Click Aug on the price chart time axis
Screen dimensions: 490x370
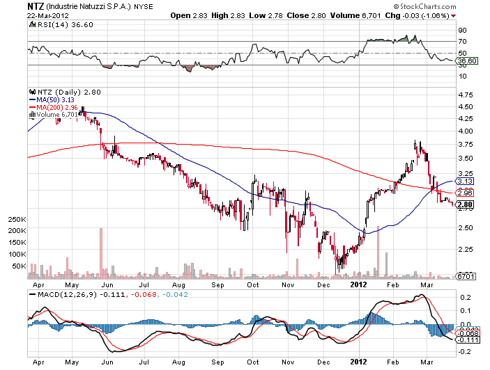(x=179, y=285)
